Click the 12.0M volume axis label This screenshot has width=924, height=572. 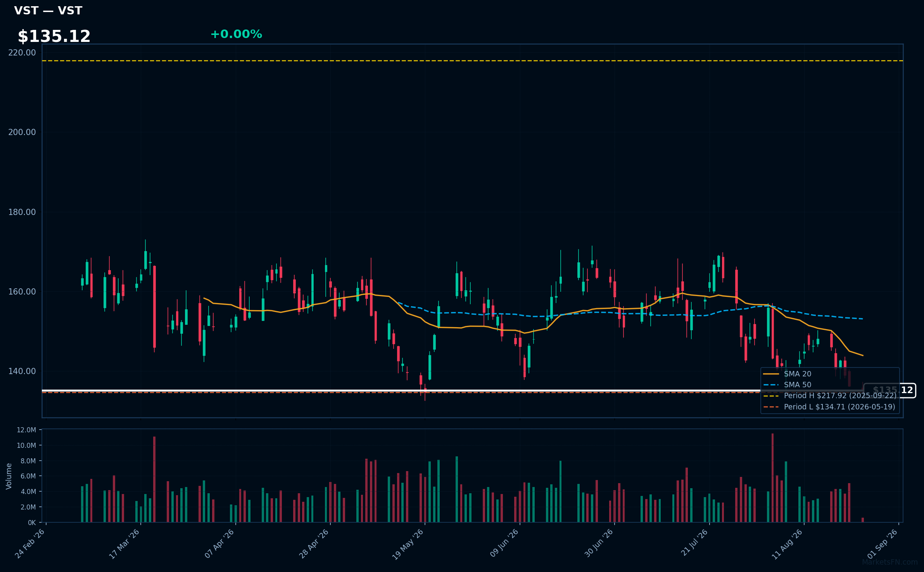26,430
